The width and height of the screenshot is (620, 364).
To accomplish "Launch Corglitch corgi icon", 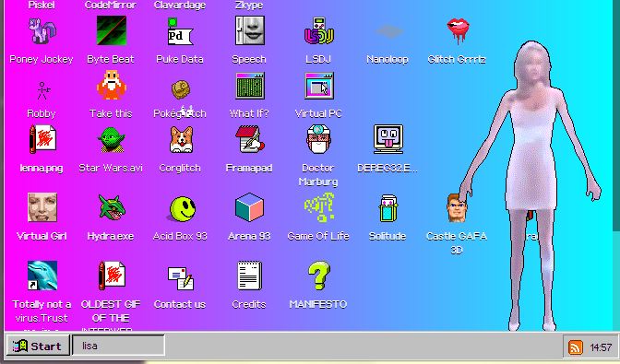I will [181, 140].
